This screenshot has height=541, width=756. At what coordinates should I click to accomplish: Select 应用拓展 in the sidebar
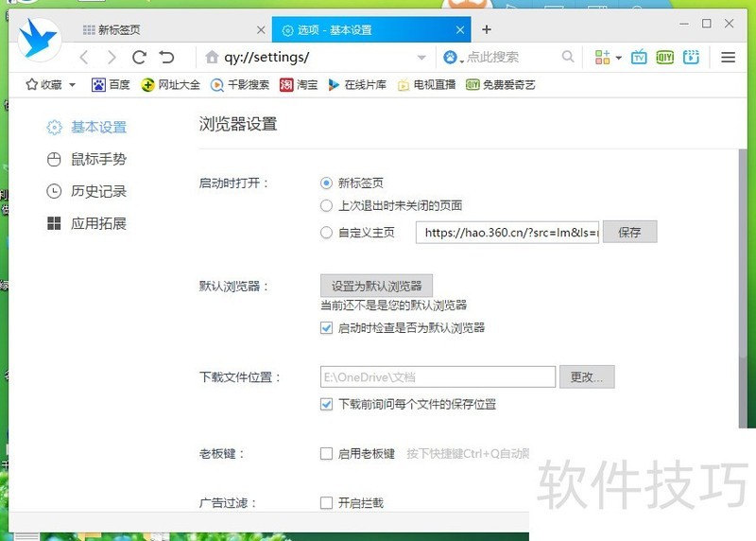click(87, 223)
